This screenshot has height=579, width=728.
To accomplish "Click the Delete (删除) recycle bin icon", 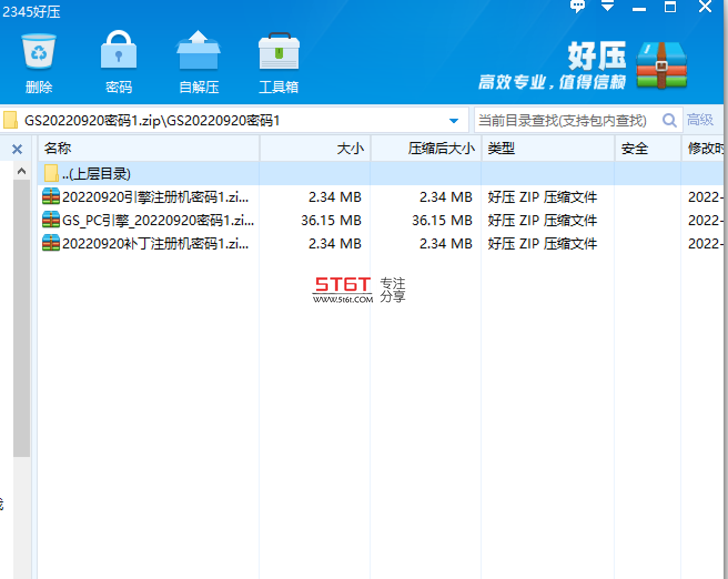I will (x=39, y=51).
